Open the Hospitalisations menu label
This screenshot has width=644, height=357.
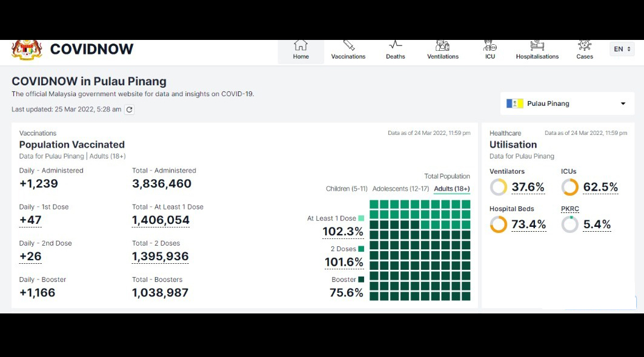(537, 57)
